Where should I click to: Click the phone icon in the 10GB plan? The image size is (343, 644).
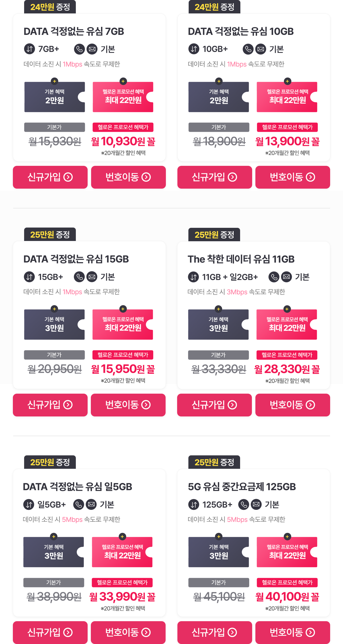point(248,49)
